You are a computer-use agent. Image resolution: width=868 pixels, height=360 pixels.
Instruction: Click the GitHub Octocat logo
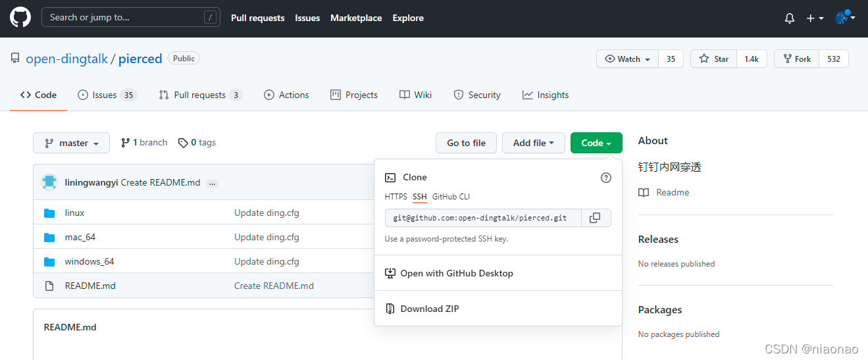coord(20,18)
